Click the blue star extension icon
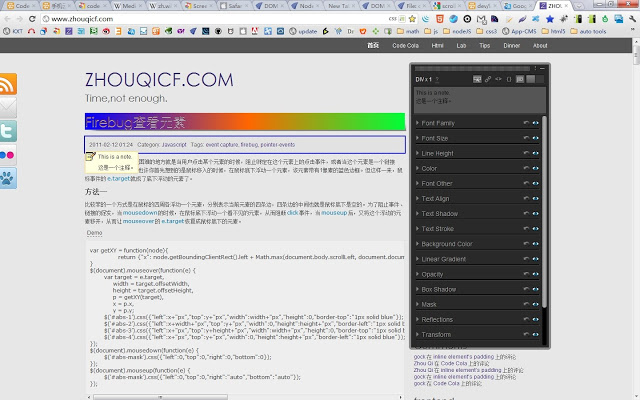The height and width of the screenshot is (400, 640). point(550,19)
